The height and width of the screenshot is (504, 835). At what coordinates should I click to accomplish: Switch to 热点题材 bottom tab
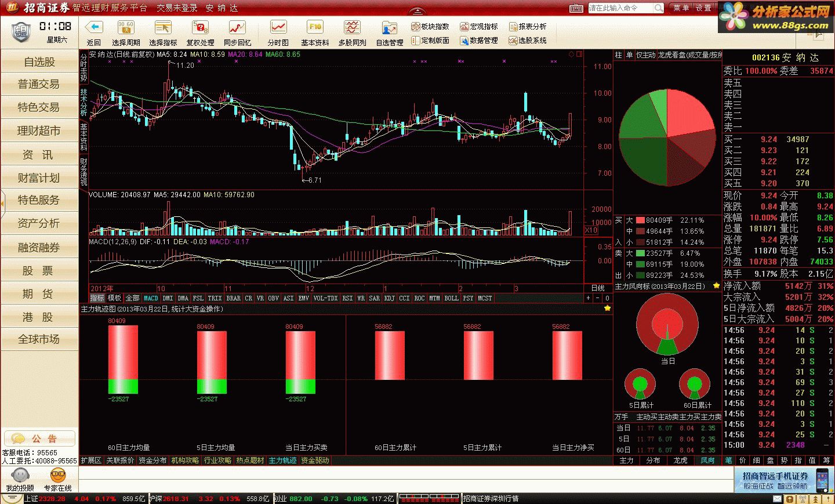click(250, 461)
